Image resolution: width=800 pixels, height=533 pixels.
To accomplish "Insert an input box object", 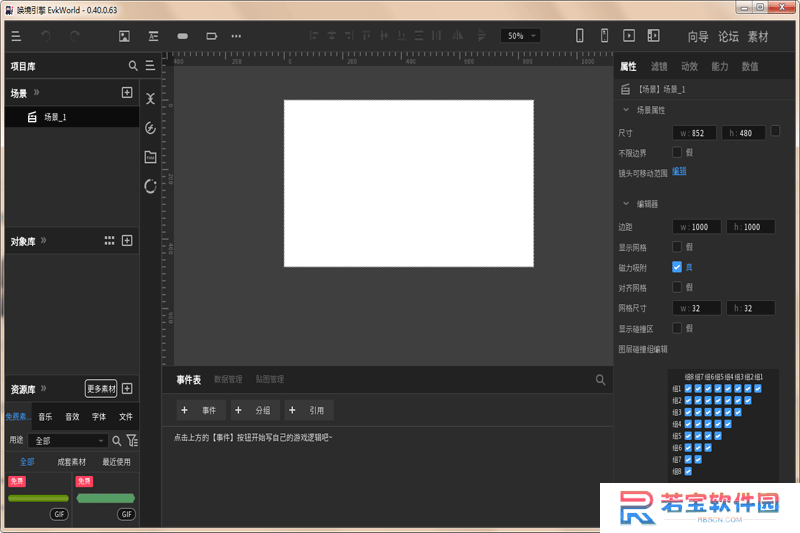I will coord(211,36).
